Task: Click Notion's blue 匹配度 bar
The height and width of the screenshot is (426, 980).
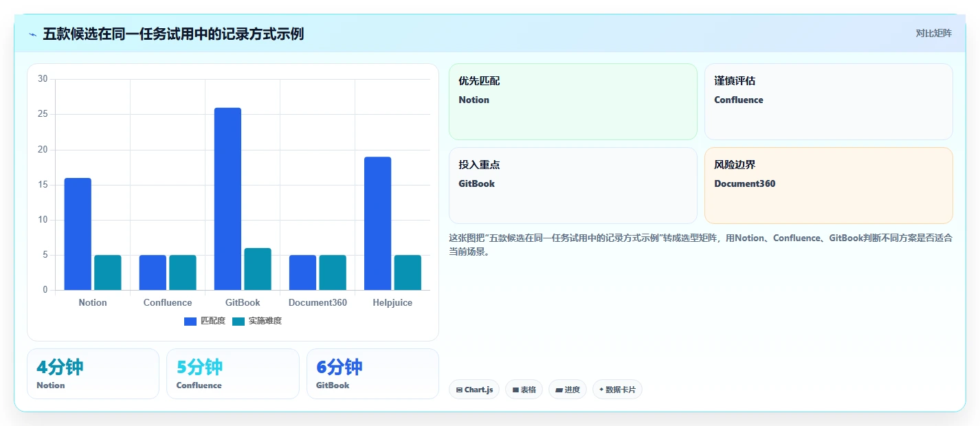Action: click(x=78, y=234)
